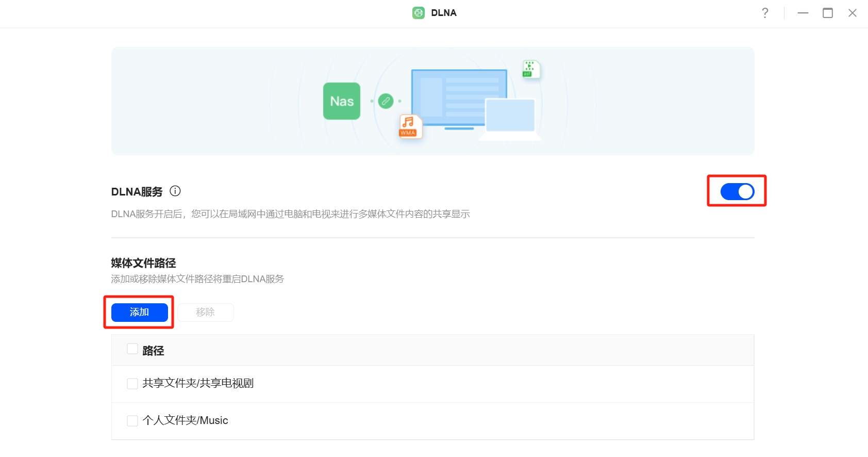
Task: Check the select-all 路径 header checkbox
Action: click(x=132, y=349)
